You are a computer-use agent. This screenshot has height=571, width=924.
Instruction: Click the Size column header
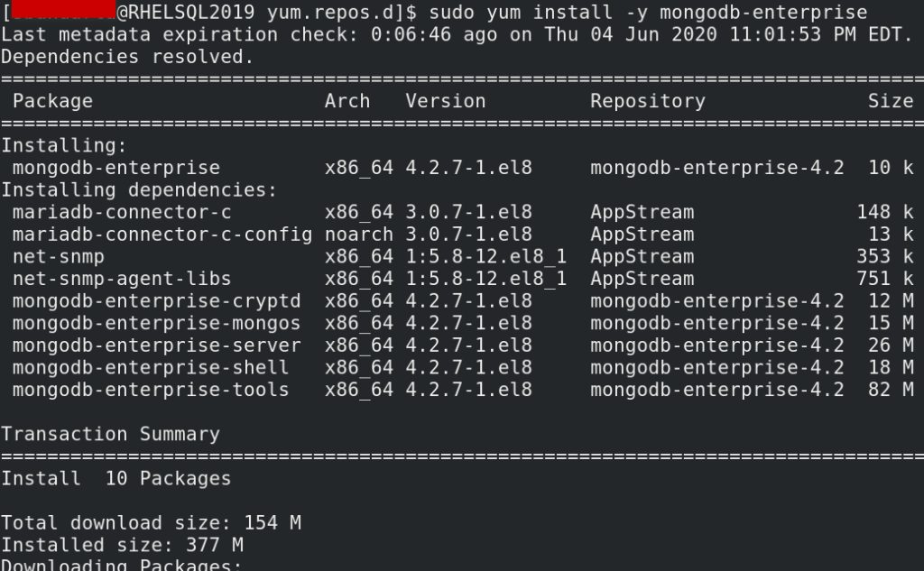point(891,101)
